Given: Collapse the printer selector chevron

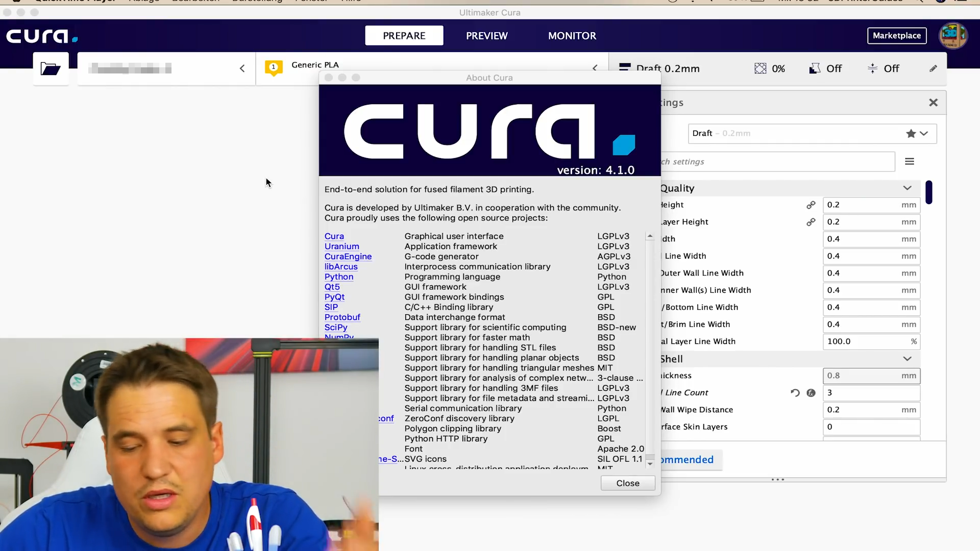Looking at the screenshot, I should coord(242,68).
